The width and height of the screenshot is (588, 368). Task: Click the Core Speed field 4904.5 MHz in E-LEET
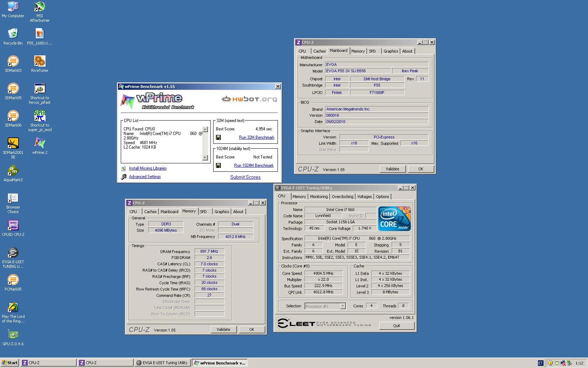(x=323, y=273)
